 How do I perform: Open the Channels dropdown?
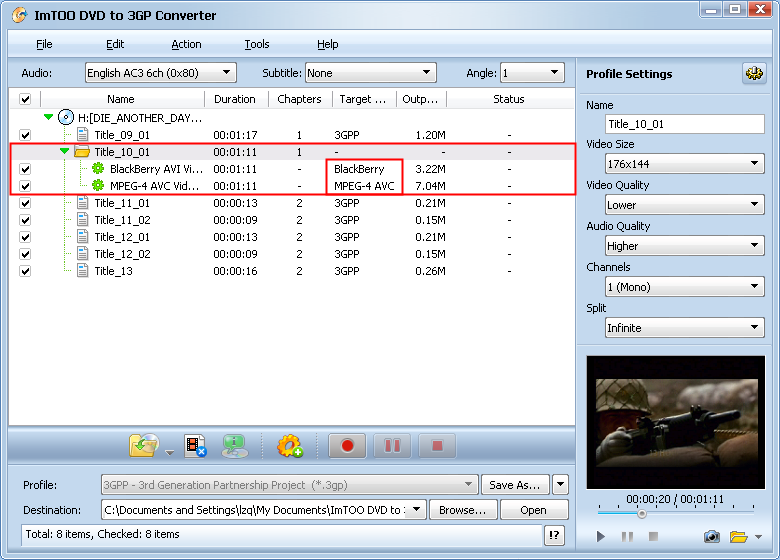point(684,286)
